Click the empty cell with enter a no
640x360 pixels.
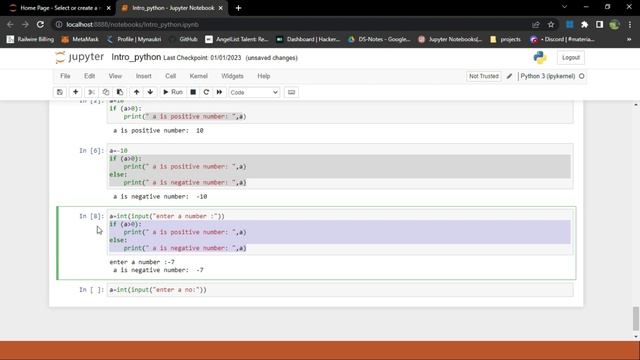[340, 290]
